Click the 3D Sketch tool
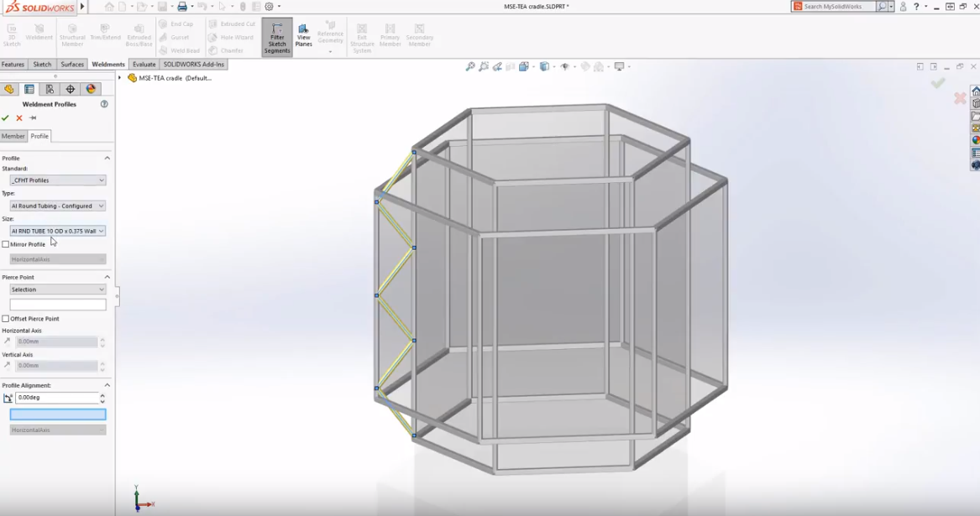 [12, 35]
